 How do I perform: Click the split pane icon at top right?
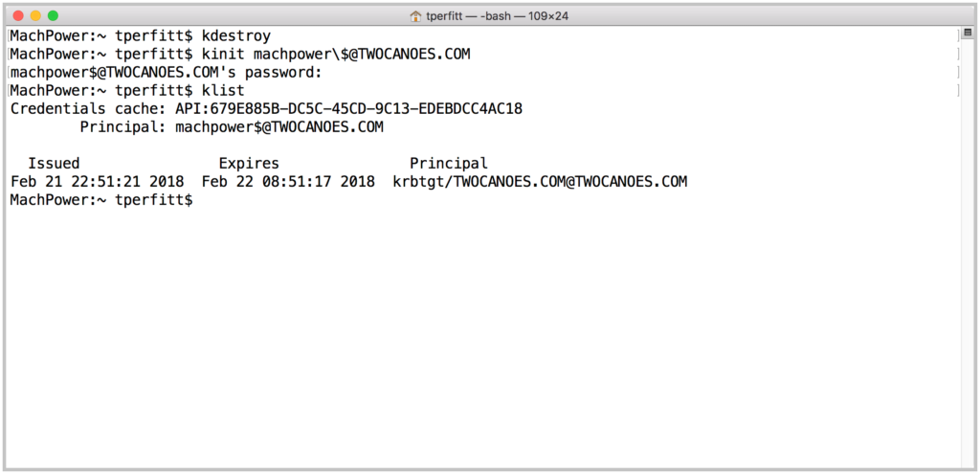click(968, 33)
